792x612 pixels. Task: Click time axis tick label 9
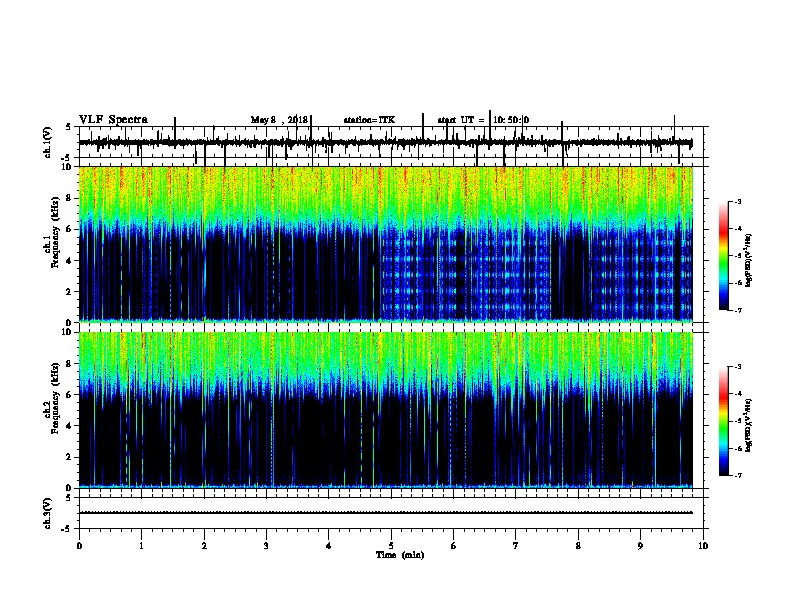point(640,546)
